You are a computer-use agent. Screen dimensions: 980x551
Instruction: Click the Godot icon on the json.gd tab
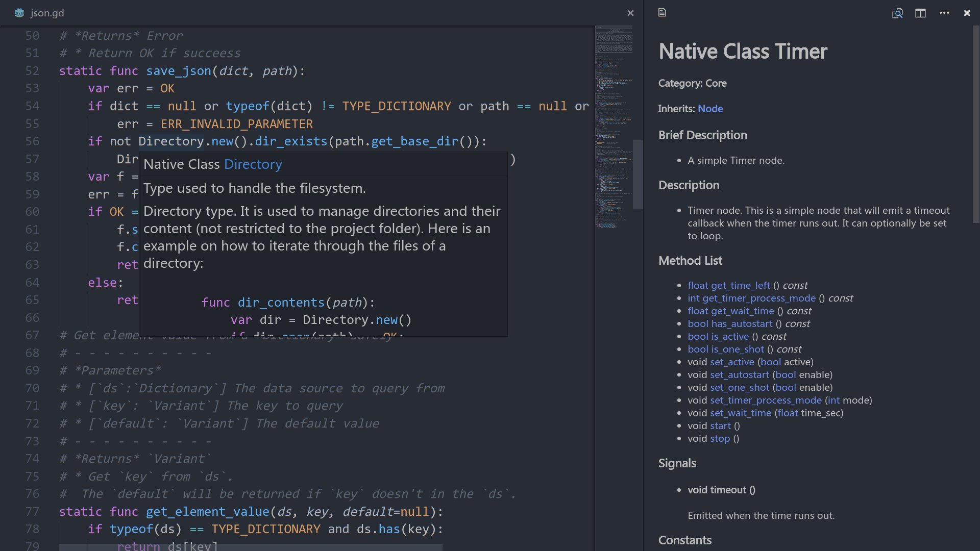[x=19, y=13]
